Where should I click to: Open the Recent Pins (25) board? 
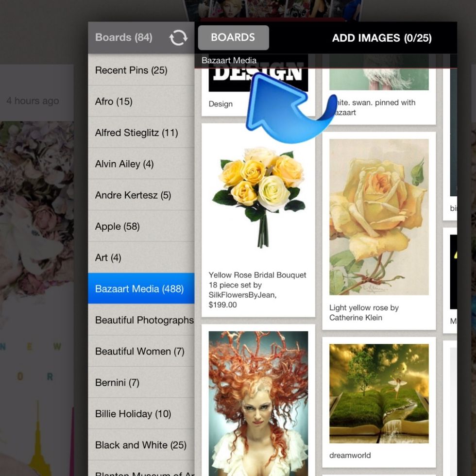coord(141,70)
